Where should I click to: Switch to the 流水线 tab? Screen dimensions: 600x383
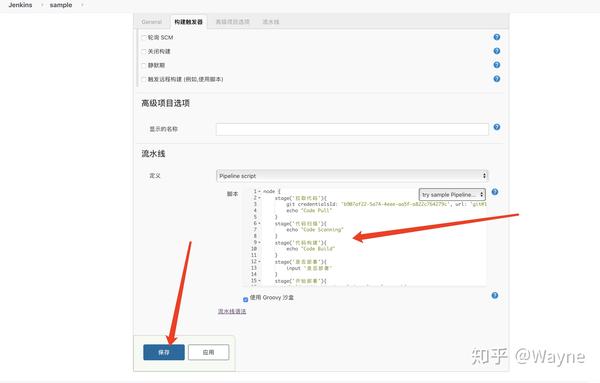[x=271, y=22]
